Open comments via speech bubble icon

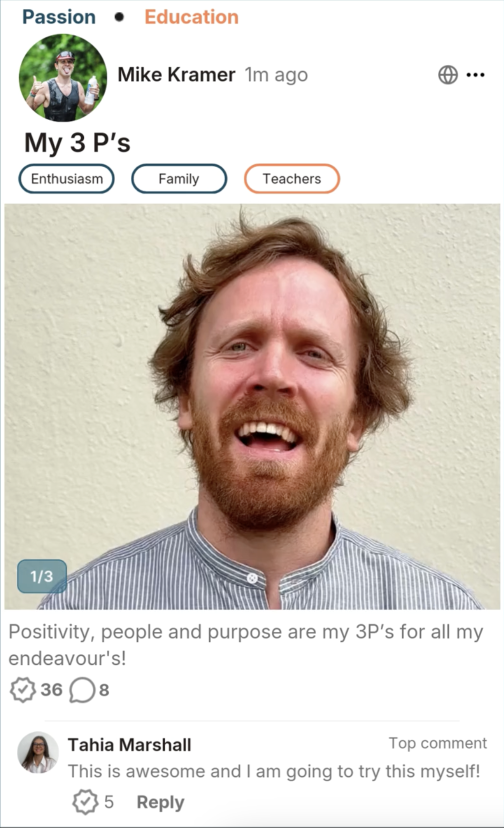coord(82,690)
